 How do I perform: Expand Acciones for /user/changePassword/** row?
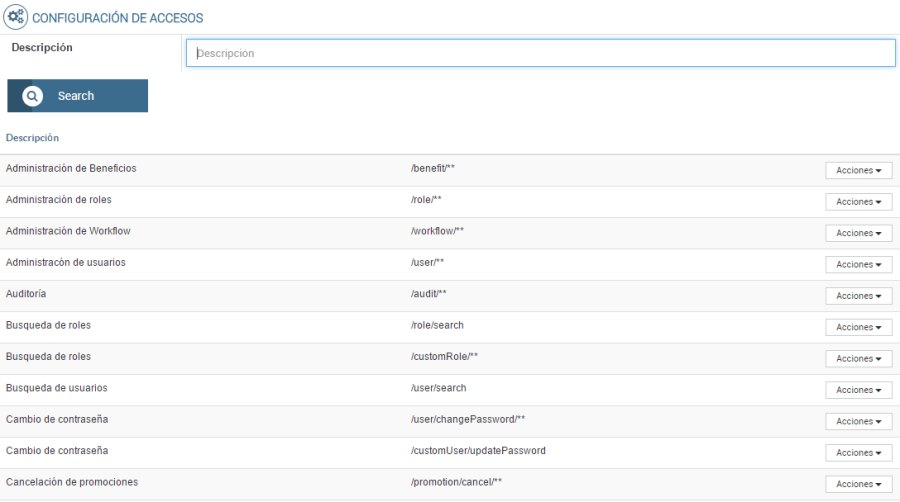(x=858, y=421)
